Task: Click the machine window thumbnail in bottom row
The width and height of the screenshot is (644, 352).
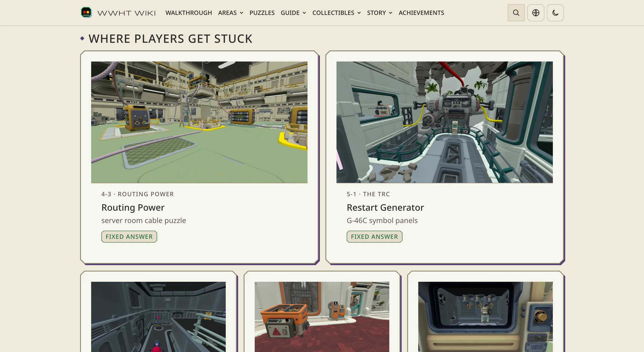Action: (485, 317)
